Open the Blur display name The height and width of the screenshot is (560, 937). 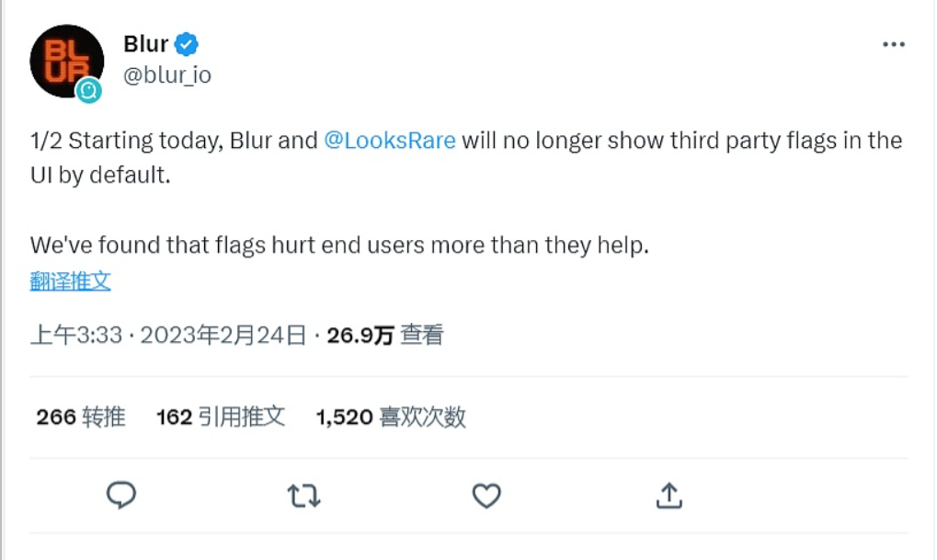click(145, 43)
